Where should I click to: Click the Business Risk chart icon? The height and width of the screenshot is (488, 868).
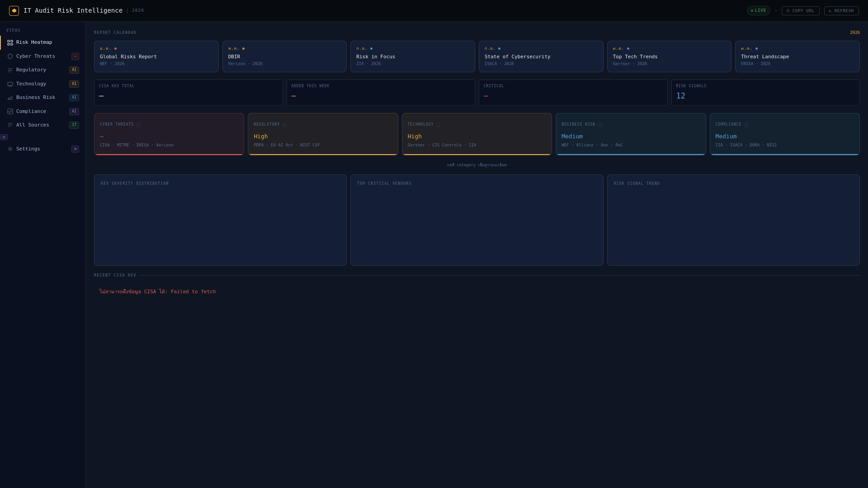point(10,98)
